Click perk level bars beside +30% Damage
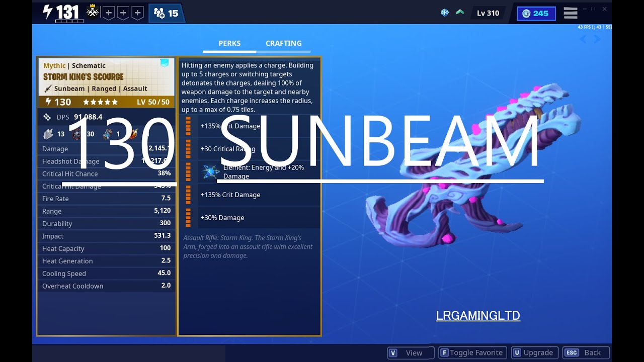Image resolution: width=644 pixels, height=362 pixels. [188, 218]
